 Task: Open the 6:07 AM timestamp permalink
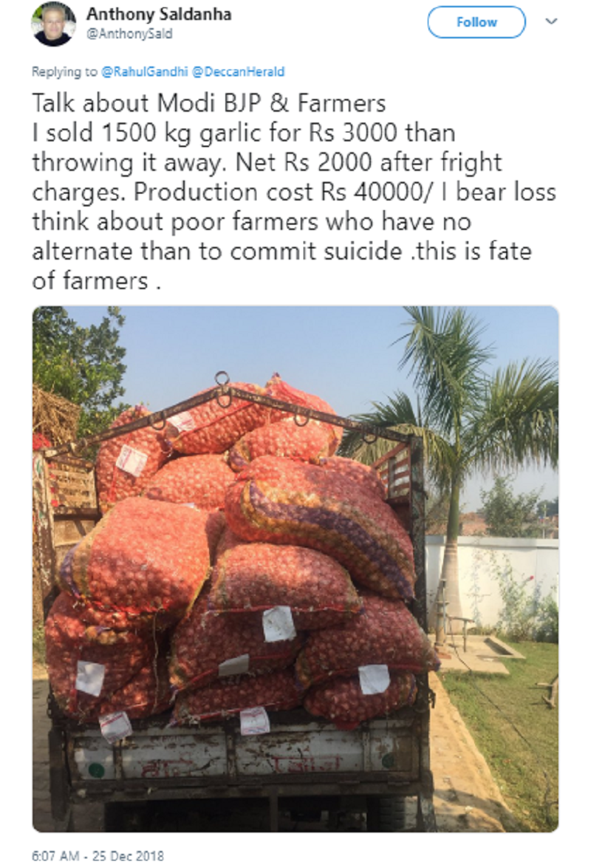click(x=55, y=856)
